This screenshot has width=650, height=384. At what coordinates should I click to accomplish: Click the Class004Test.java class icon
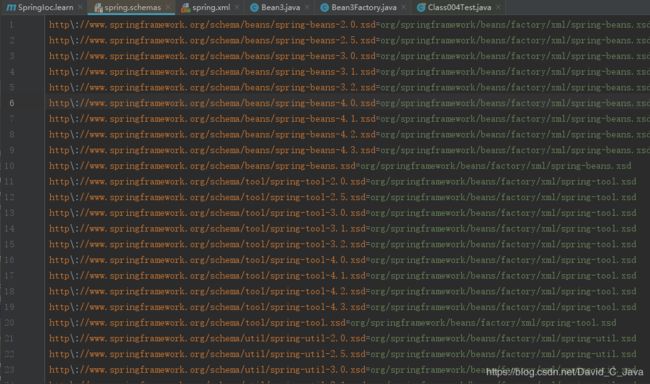[421, 7]
